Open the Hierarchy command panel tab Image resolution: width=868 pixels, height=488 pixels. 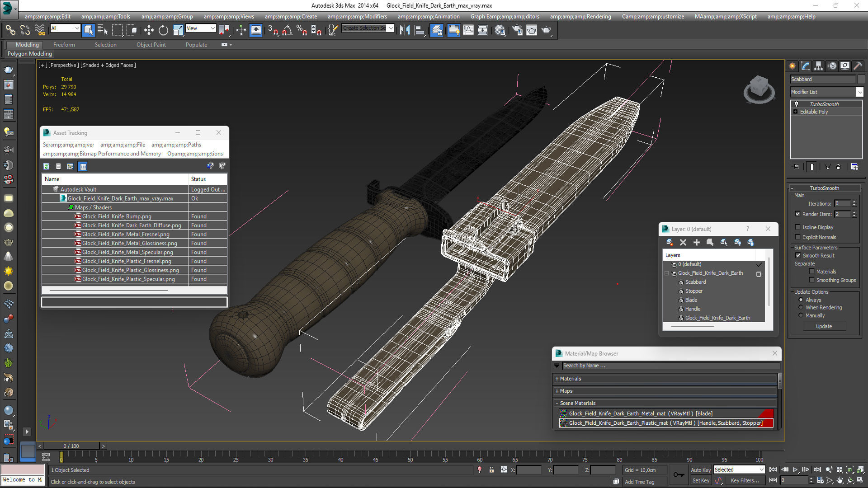pyautogui.click(x=819, y=66)
